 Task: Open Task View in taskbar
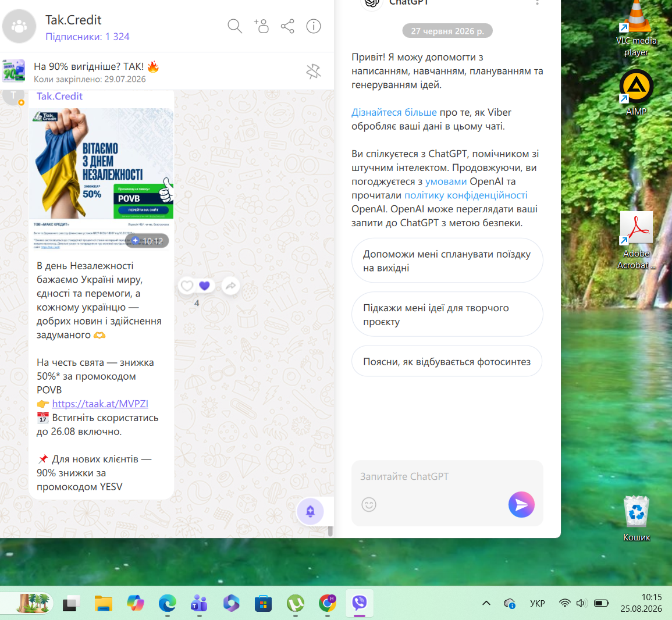coord(71,604)
